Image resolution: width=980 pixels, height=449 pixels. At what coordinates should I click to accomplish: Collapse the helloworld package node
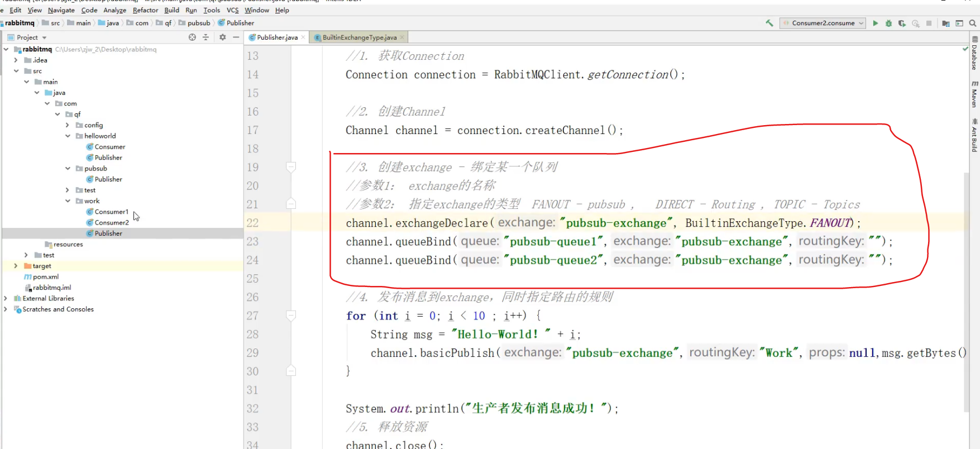[x=68, y=136]
